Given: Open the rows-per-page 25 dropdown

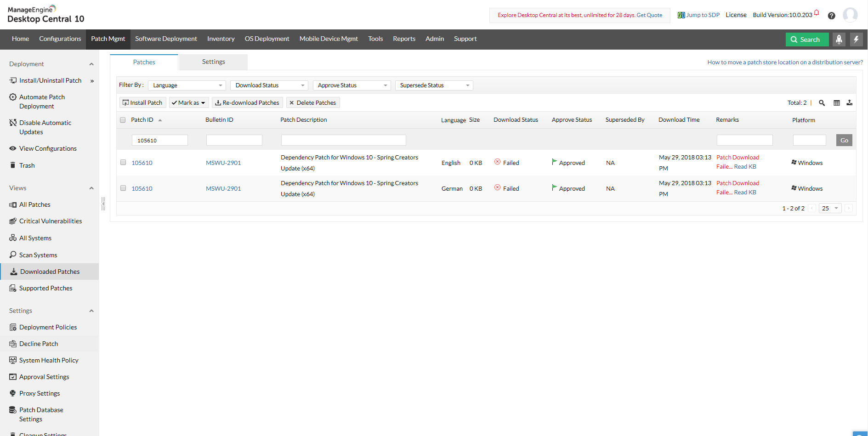Looking at the screenshot, I should coord(830,208).
